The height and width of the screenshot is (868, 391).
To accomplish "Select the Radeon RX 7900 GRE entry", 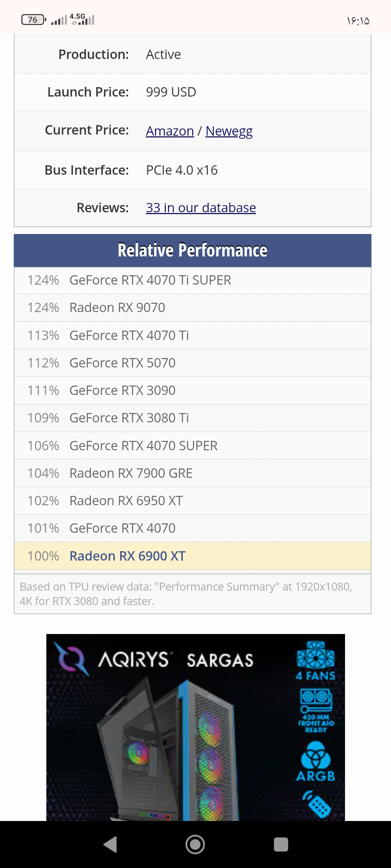I will pyautogui.click(x=193, y=473).
